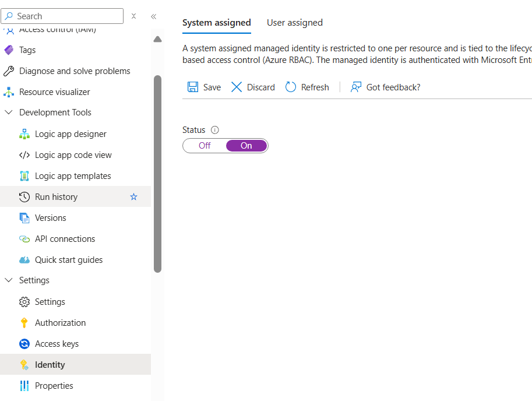Click the Logic app templates icon
Screen dimensions: 532x401
click(26, 175)
